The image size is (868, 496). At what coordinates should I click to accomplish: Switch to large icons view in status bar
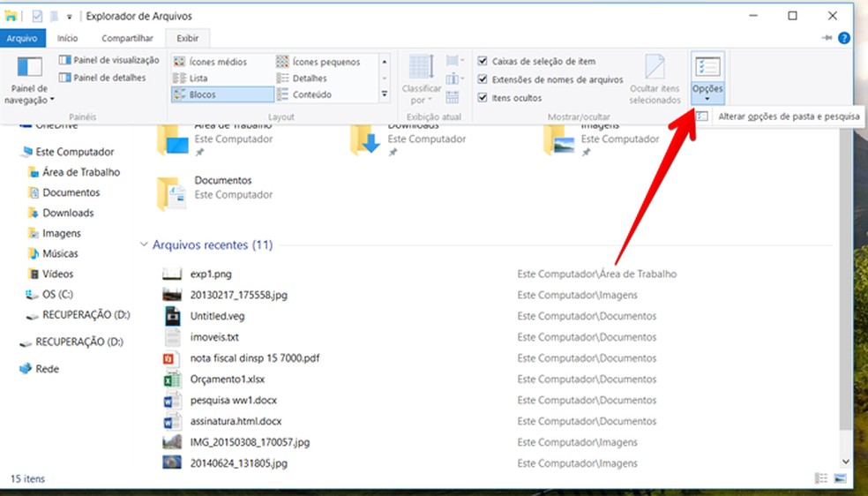coord(840,478)
